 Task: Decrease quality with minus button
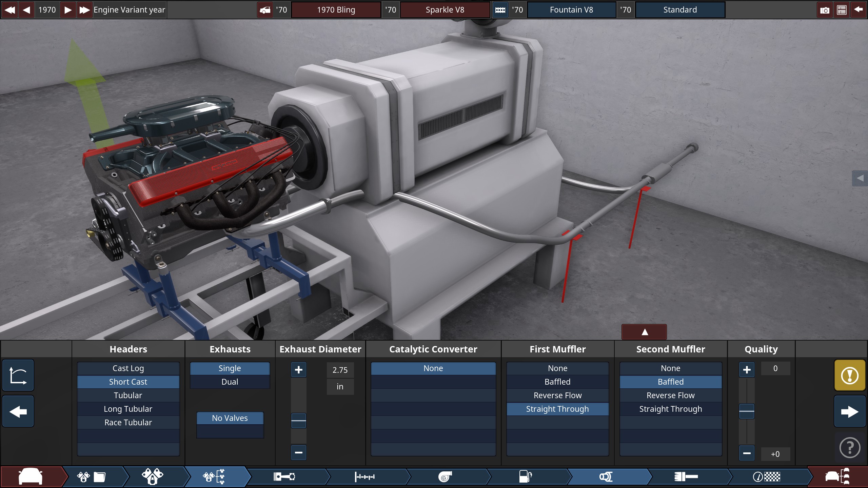(746, 453)
